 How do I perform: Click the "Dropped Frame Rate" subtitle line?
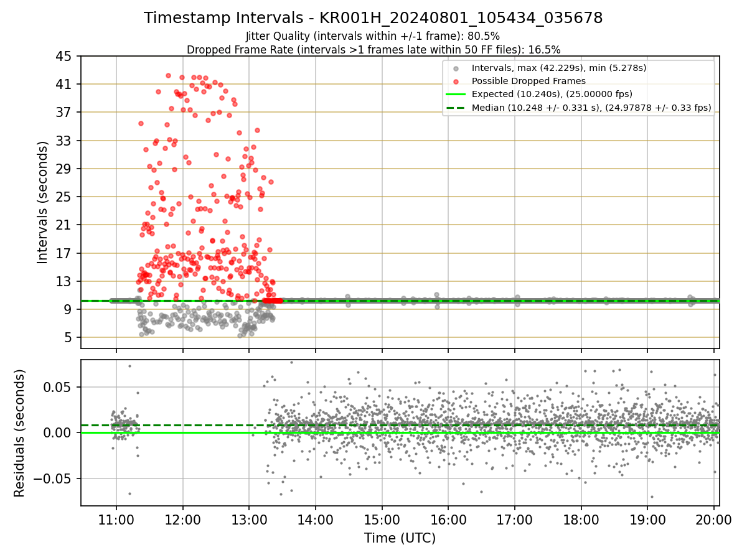click(374, 49)
